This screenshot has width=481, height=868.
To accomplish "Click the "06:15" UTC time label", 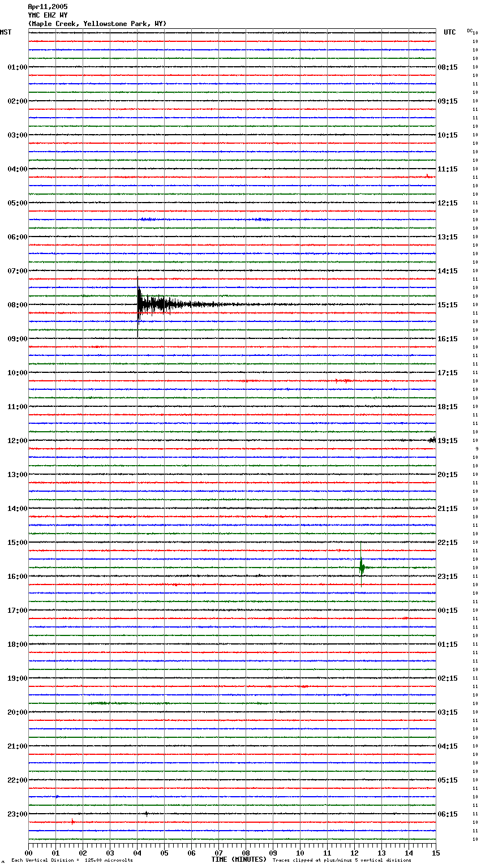I will tap(448, 814).
